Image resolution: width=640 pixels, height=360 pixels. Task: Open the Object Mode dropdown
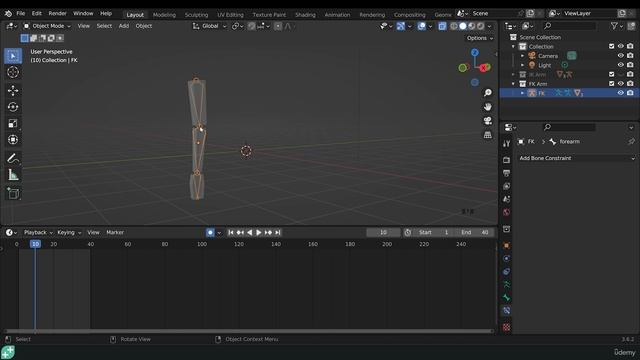46,26
